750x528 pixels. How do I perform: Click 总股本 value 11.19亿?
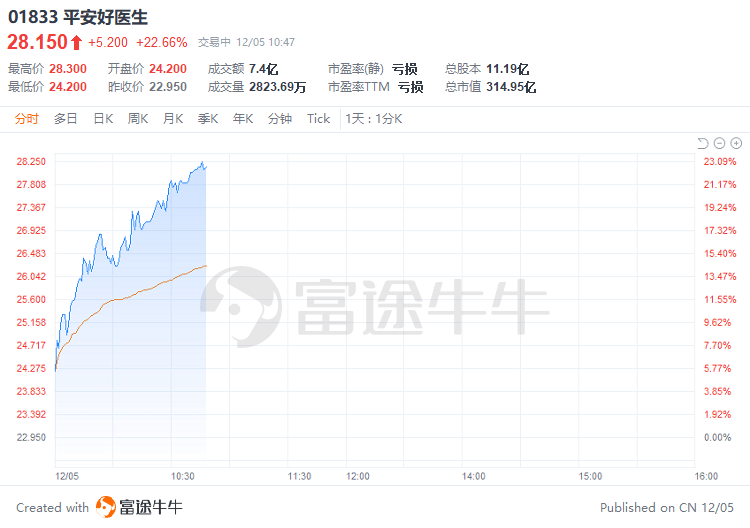tap(507, 69)
